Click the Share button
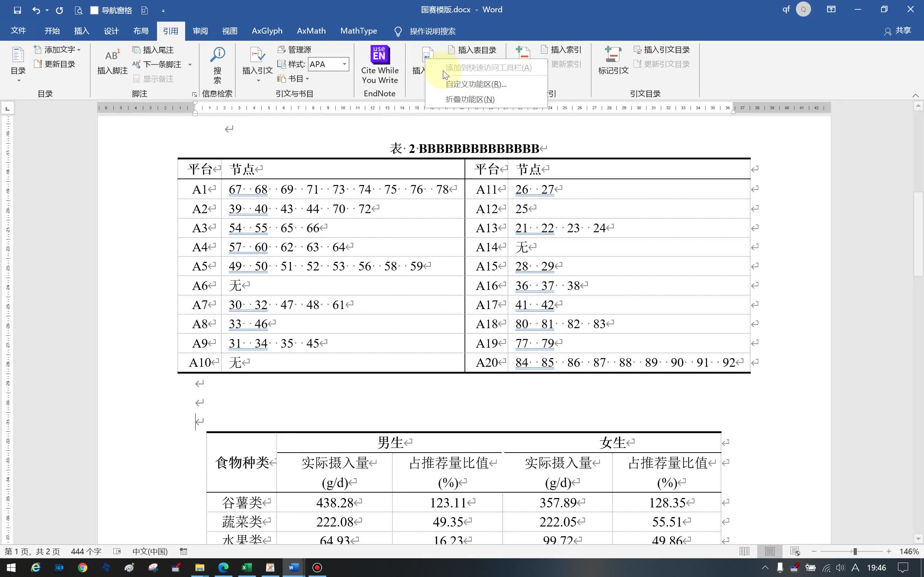The height and width of the screenshot is (577, 924). [x=898, y=31]
